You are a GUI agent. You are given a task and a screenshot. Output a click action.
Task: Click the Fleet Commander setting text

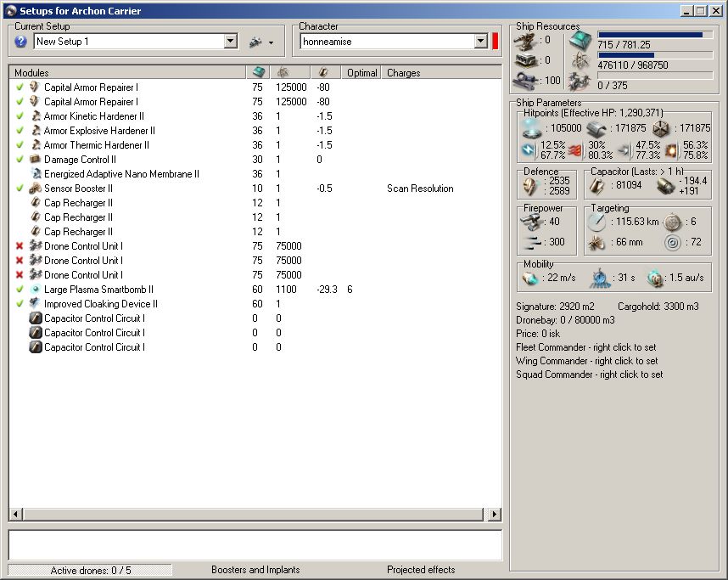pyautogui.click(x=586, y=347)
